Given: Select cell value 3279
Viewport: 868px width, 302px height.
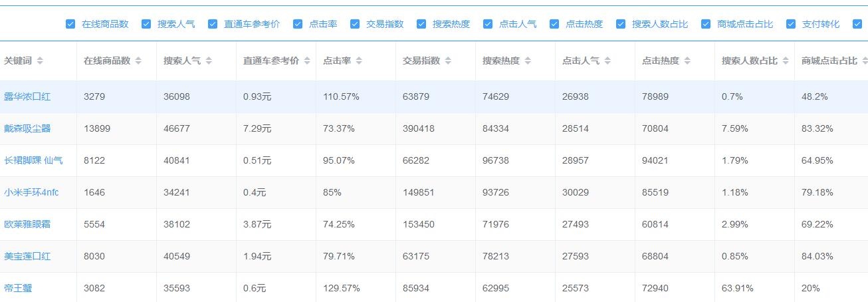Looking at the screenshot, I should pyautogui.click(x=94, y=96).
